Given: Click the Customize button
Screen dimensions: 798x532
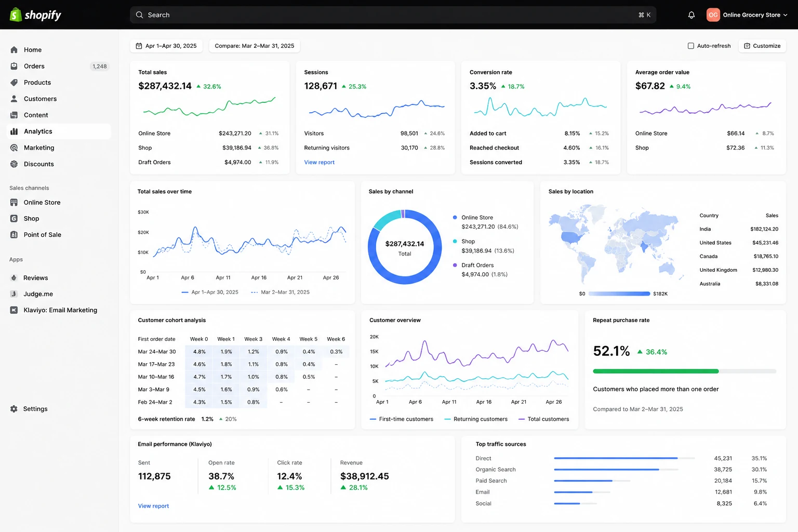Looking at the screenshot, I should point(762,46).
